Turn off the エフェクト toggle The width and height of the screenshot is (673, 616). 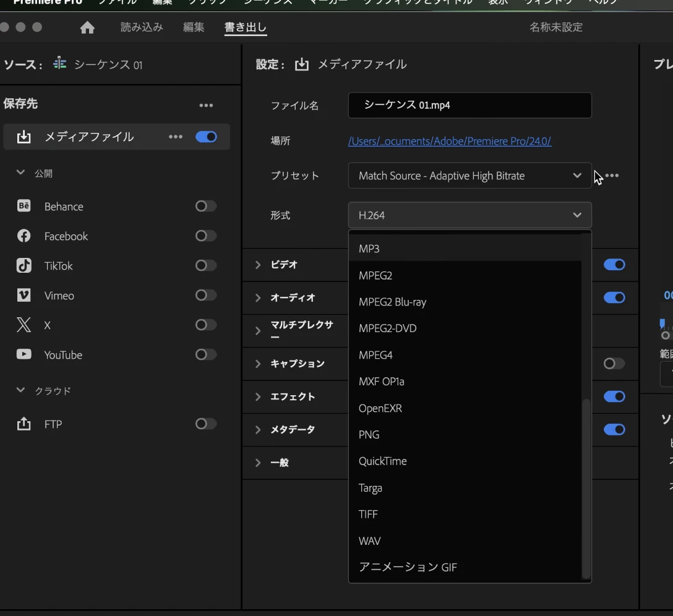tap(614, 396)
